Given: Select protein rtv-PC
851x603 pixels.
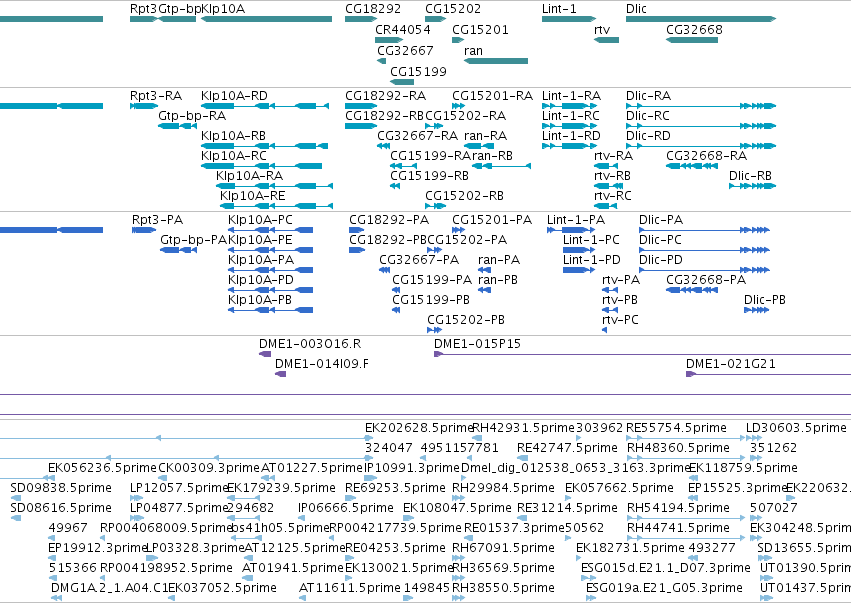Looking at the screenshot, I should coord(605,331).
